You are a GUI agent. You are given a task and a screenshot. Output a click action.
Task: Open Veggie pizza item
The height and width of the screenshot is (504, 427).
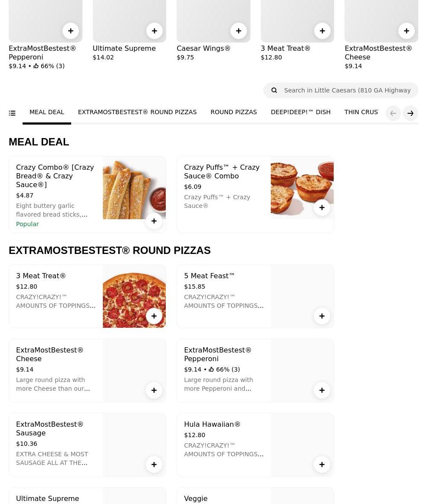[x=196, y=498]
